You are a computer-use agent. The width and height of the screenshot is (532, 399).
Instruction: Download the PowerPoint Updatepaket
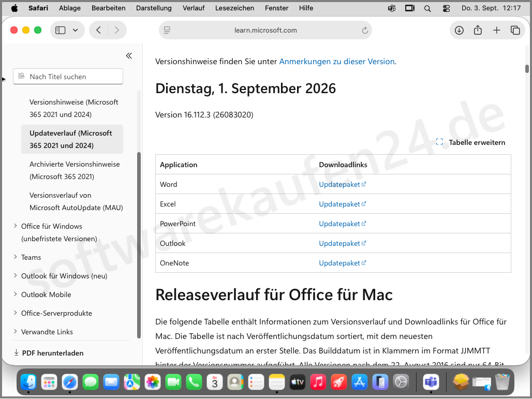[343, 224]
